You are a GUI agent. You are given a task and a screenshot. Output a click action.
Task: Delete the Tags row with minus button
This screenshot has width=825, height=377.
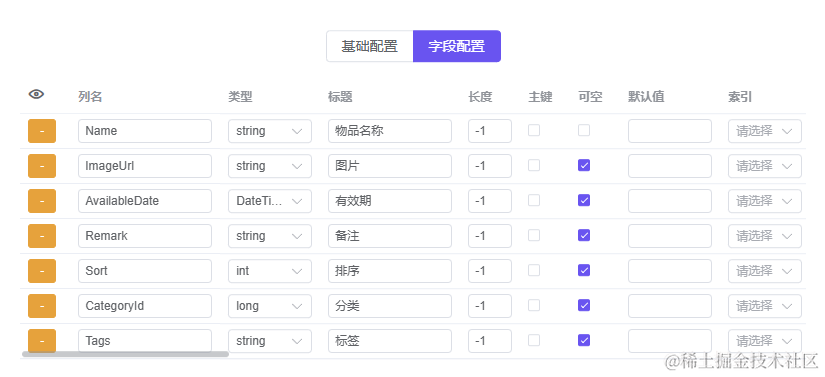click(42, 341)
